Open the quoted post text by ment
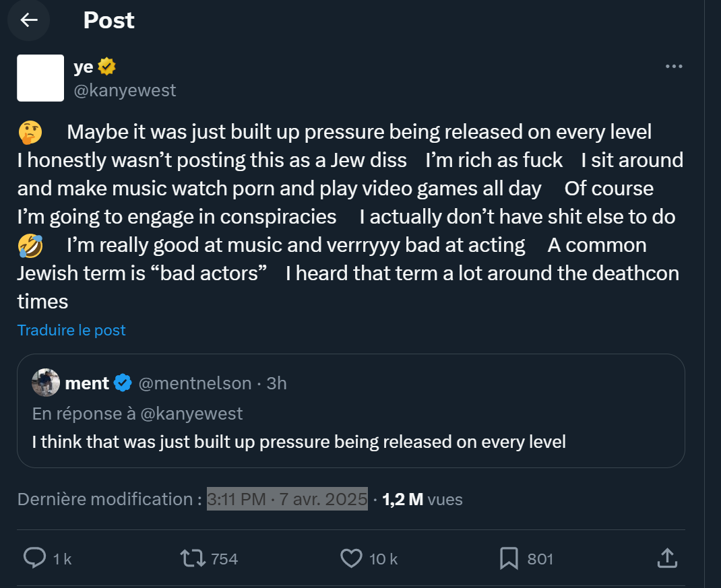This screenshot has width=721, height=588. [x=299, y=442]
